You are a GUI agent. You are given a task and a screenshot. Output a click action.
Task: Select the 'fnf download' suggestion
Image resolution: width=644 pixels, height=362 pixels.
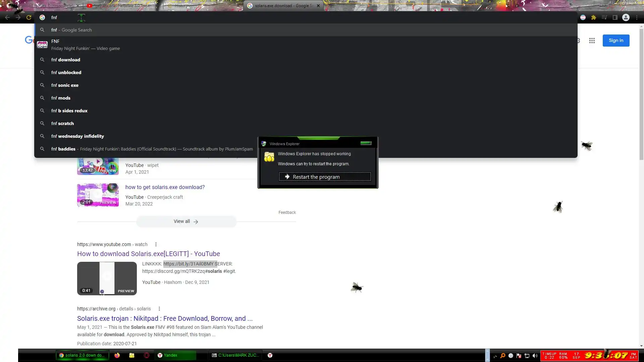(66, 60)
